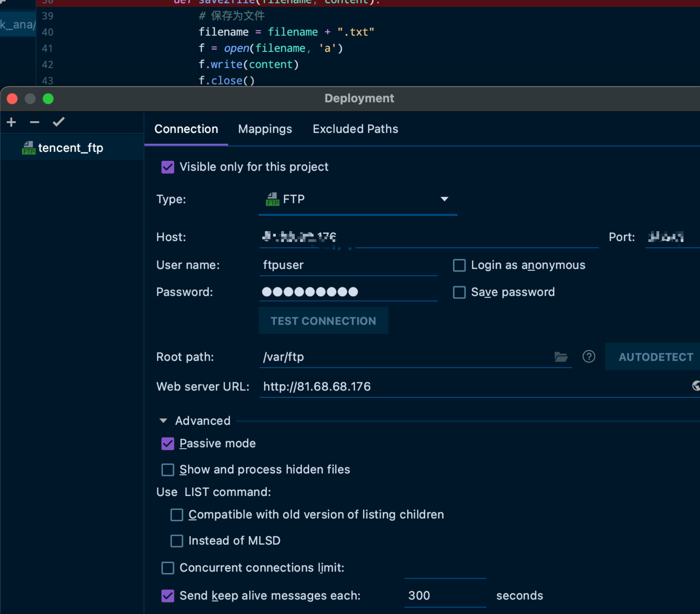Click the f.close() code line
Image resolution: width=700 pixels, height=614 pixels.
click(227, 81)
